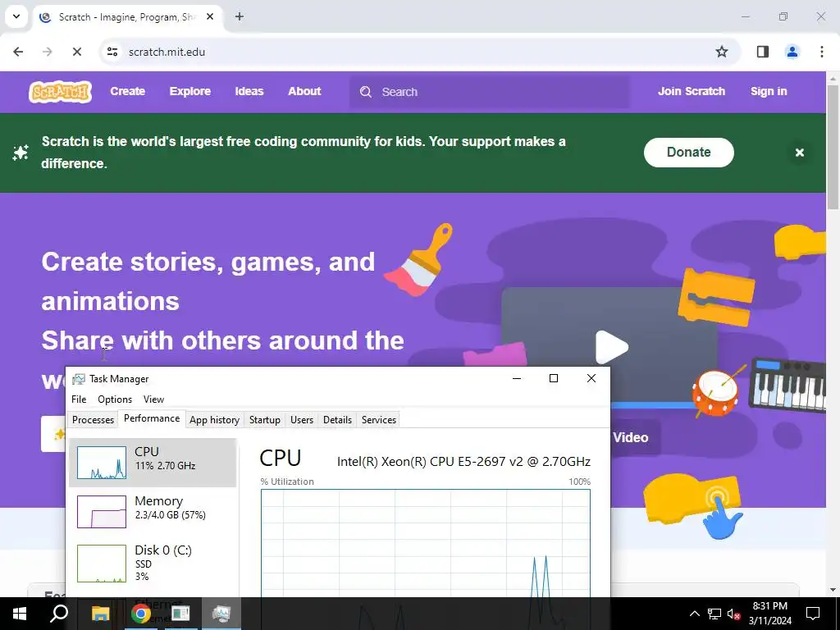Click the magnifier icon in Scratch search box

(366, 92)
